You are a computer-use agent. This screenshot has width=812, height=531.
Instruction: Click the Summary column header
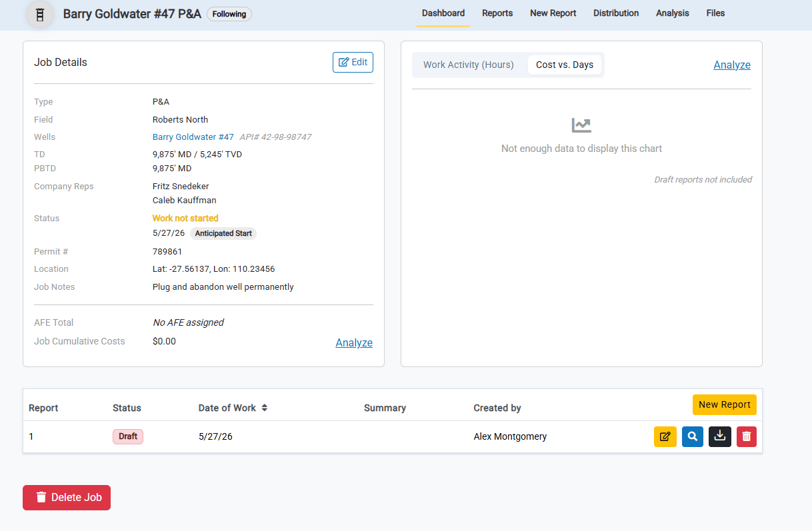(x=385, y=408)
